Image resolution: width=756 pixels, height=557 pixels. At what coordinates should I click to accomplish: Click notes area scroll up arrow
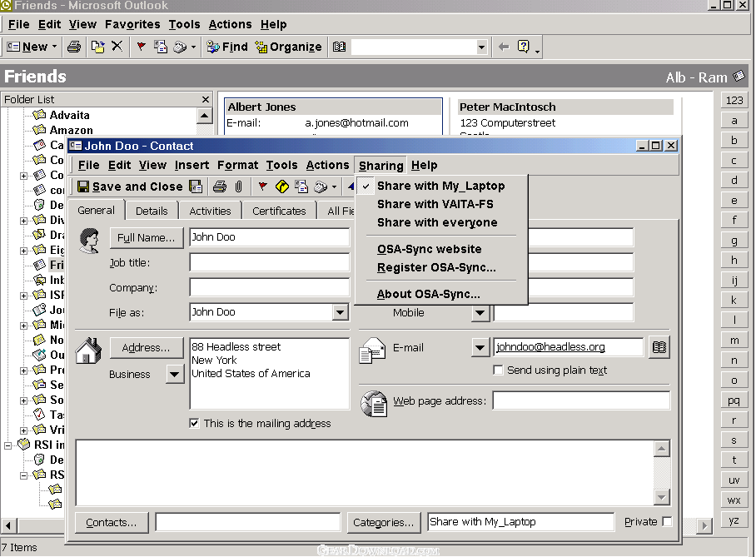click(x=662, y=449)
